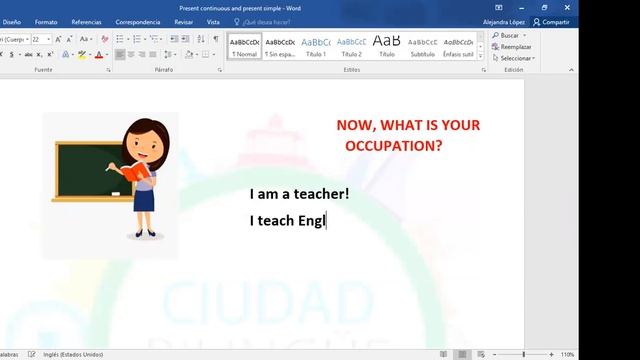Click the Compartir button

point(551,22)
